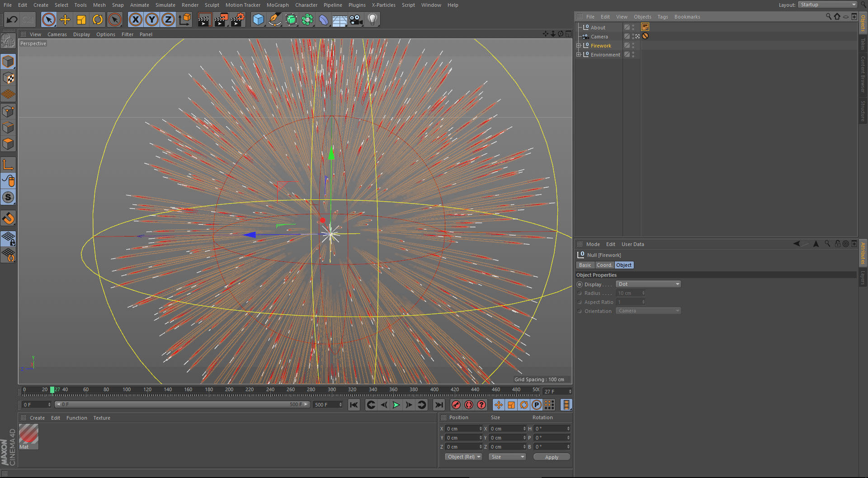Screen dimensions: 868x478
Task: Click the preview range slider bar
Action: (182, 404)
